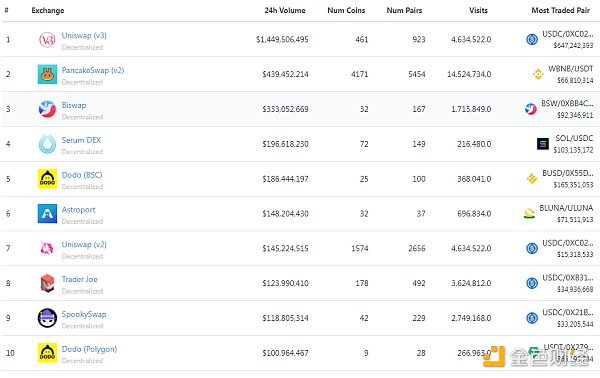The image size is (600, 378).
Task: Sort by Most Traded Pair header
Action: pyautogui.click(x=561, y=10)
